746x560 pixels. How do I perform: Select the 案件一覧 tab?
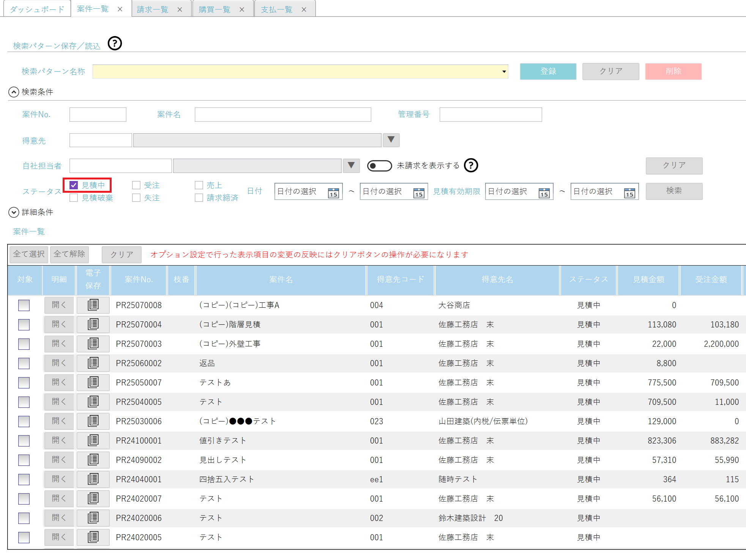(93, 9)
